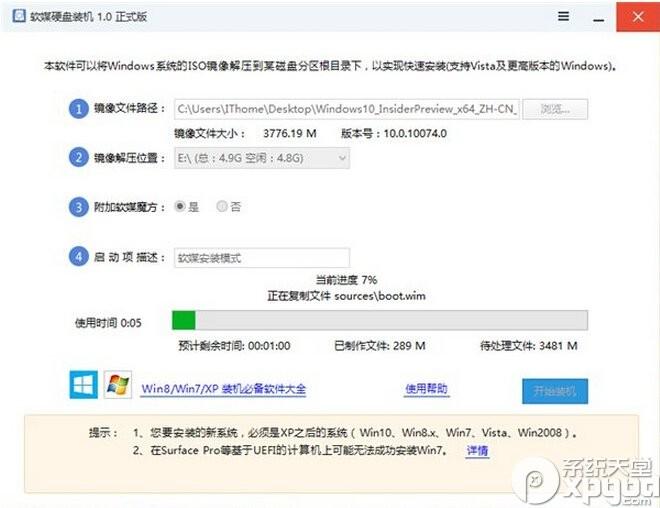Select the 是 radio option
The width and height of the screenshot is (660, 508).
point(187,206)
